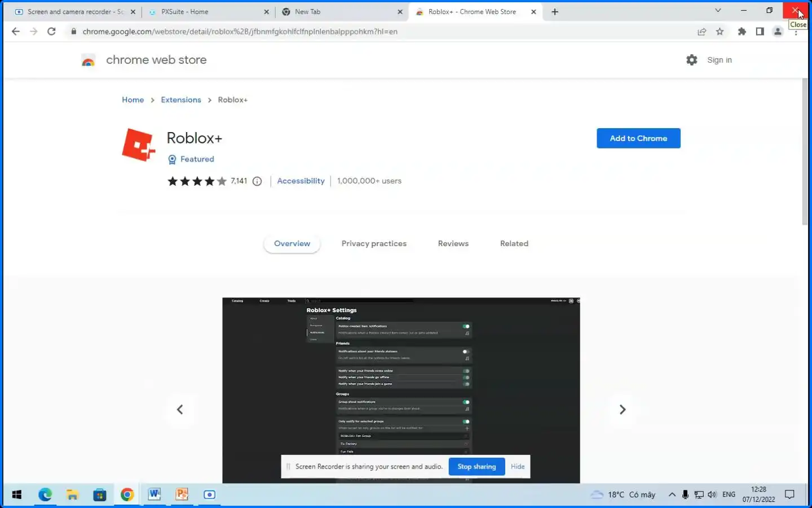Screen dimensions: 812x508
Task: Open the browser side panel icon
Action: tap(760, 32)
